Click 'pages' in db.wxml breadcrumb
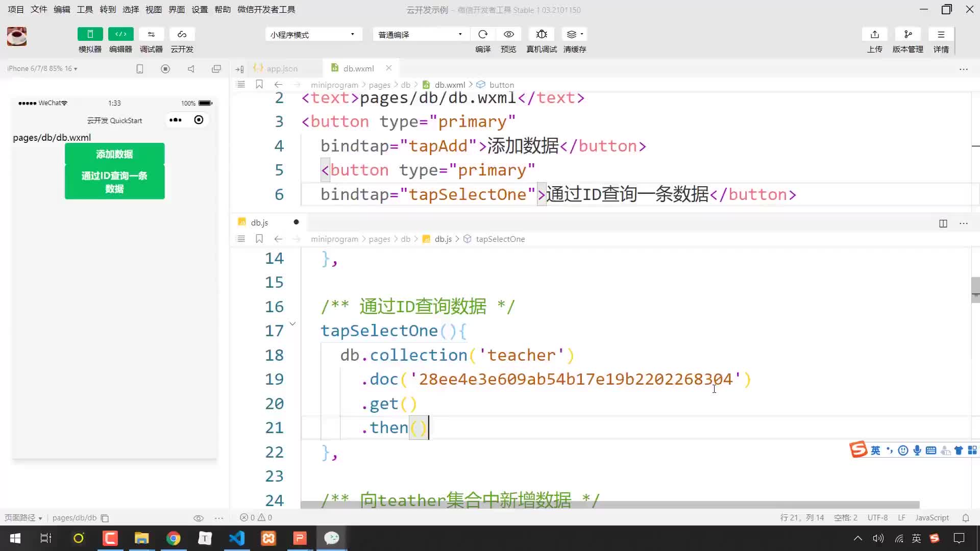Image resolution: width=980 pixels, height=551 pixels. [x=379, y=85]
